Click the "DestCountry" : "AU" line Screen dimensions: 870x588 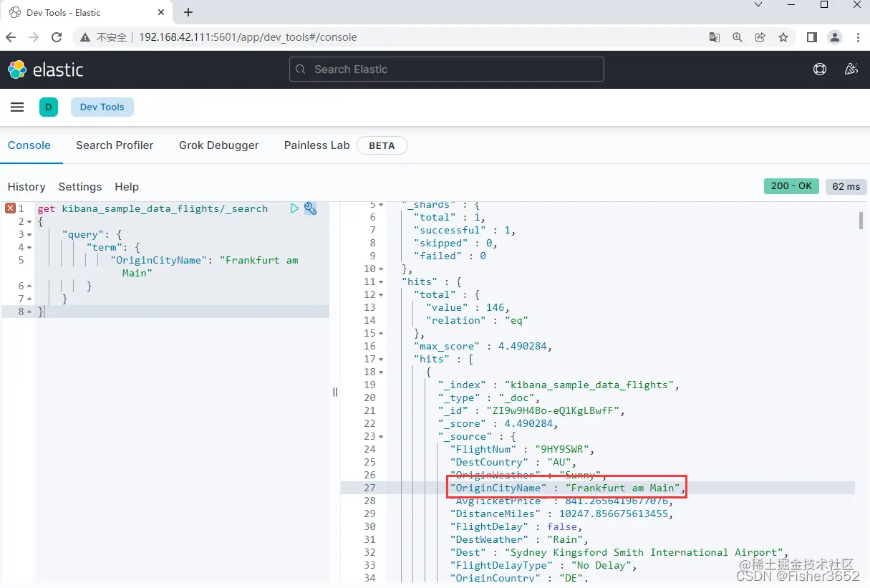click(x=513, y=462)
